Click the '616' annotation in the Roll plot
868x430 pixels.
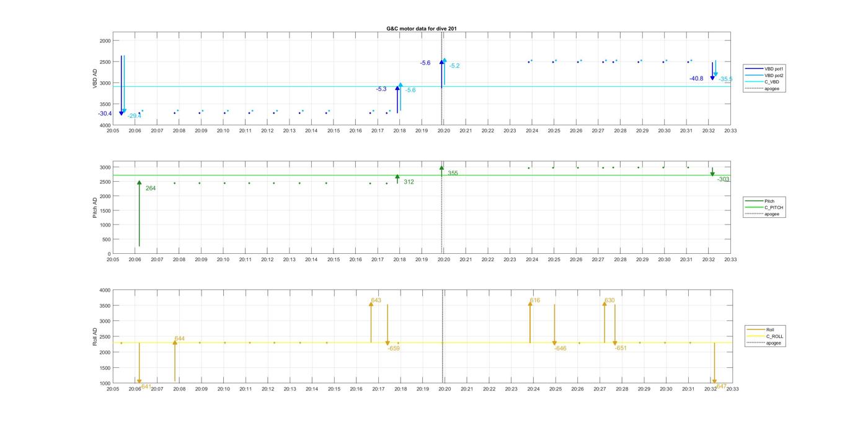(534, 300)
